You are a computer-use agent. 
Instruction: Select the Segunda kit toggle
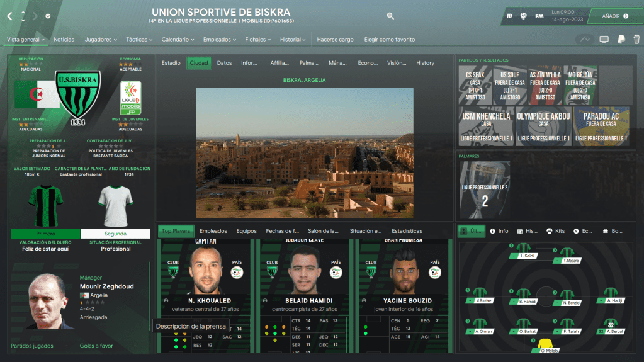115,234
